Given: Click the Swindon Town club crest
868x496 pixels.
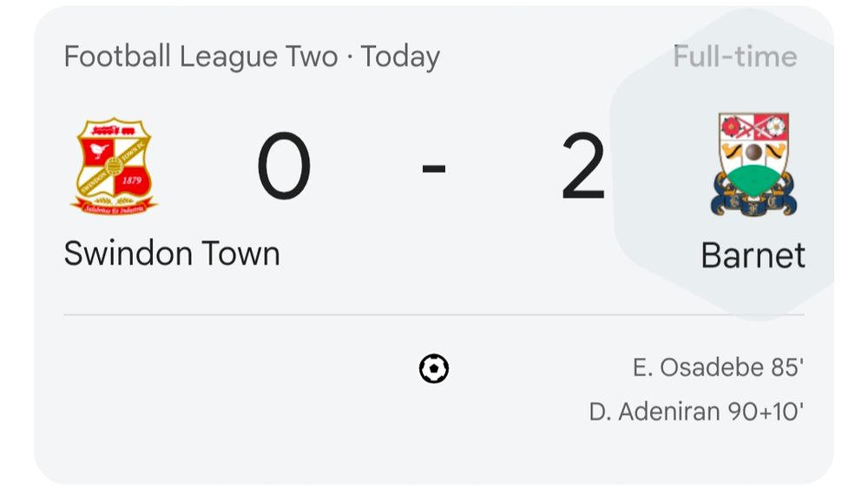Looking at the screenshot, I should (x=114, y=166).
